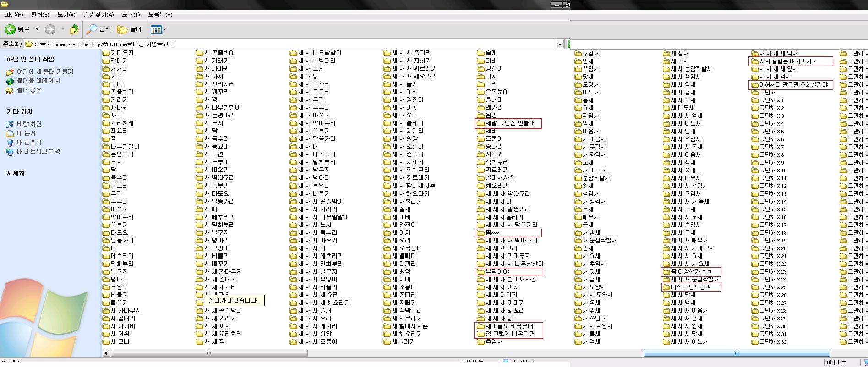This screenshot has height=380, width=868.
Task: Select the 그만해 x 1 folder
Action: pos(768,100)
